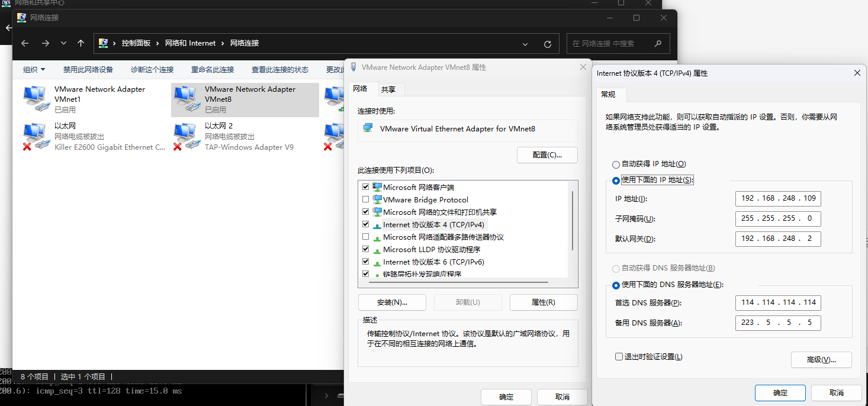Click the forward arrow in 网络连接 window
Screen dimensions: 868x406
46,43
